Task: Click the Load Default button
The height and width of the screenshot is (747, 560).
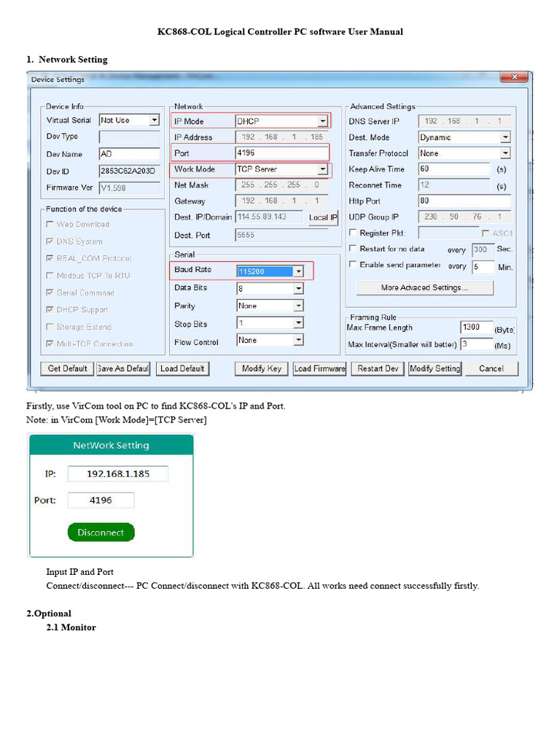Action: pyautogui.click(x=182, y=368)
